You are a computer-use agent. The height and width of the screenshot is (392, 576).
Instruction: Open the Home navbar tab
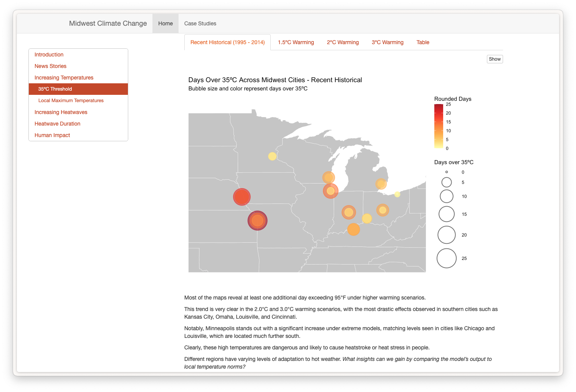point(166,23)
